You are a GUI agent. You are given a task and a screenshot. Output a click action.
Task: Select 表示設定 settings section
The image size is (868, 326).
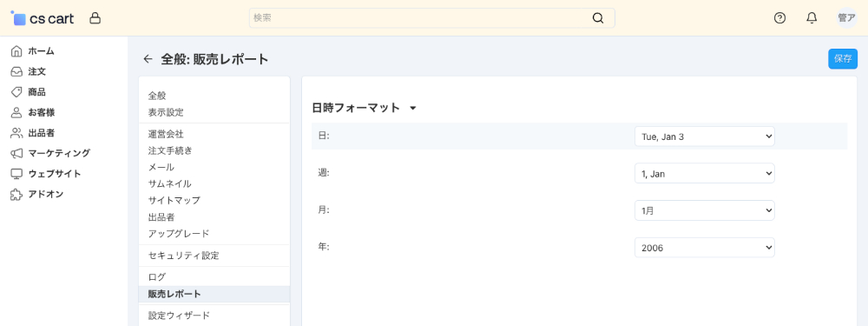[166, 112]
